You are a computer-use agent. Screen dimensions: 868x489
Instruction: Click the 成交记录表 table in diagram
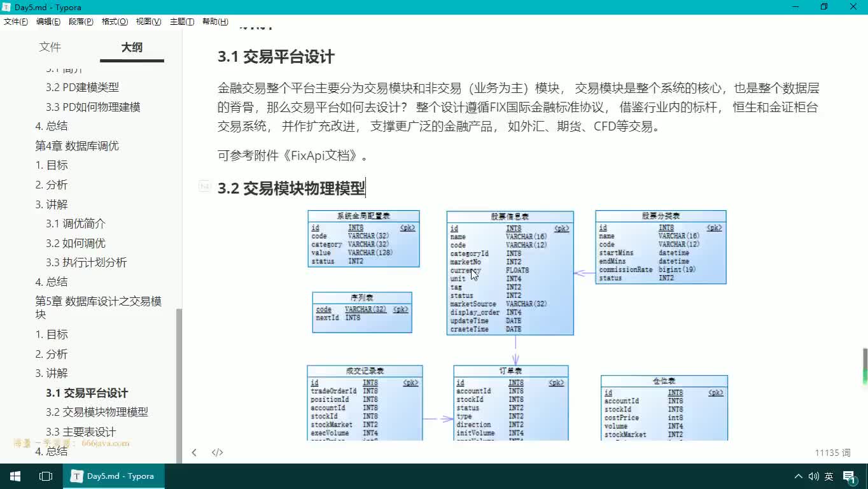click(x=365, y=403)
